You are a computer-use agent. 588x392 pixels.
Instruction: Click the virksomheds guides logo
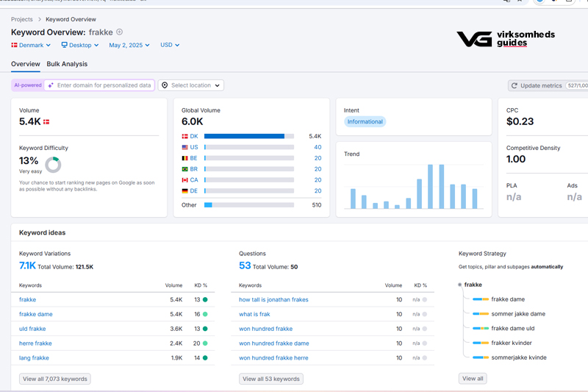(x=506, y=39)
